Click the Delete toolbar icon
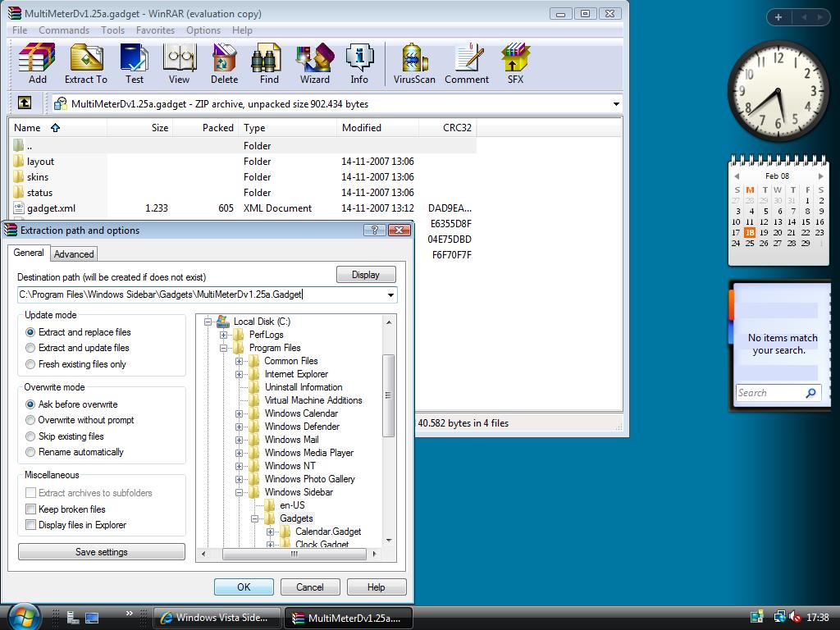 224,64
